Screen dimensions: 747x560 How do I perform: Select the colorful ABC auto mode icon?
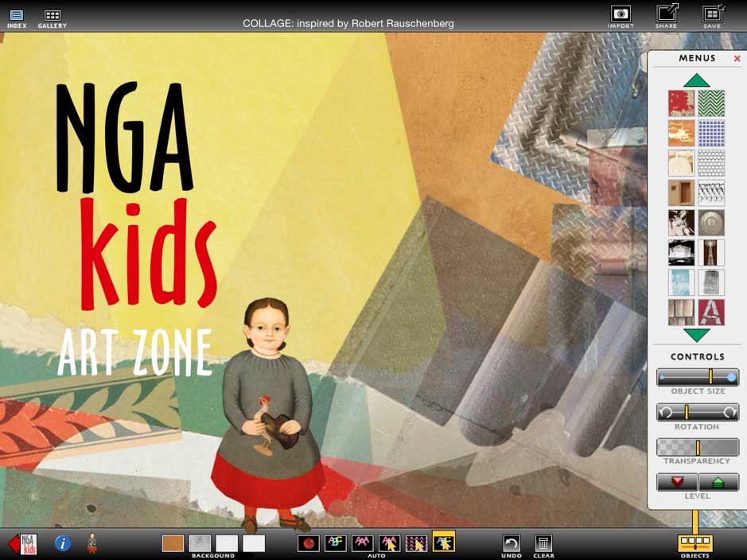pyautogui.click(x=336, y=543)
